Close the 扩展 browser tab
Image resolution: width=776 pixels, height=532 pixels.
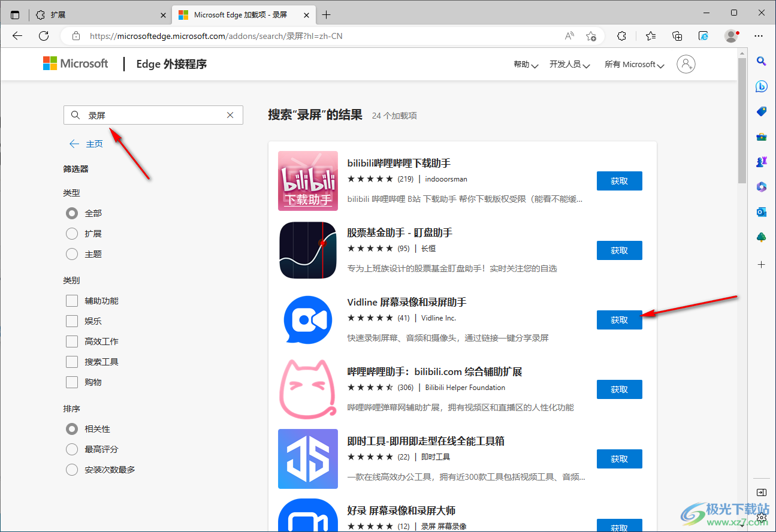164,15
